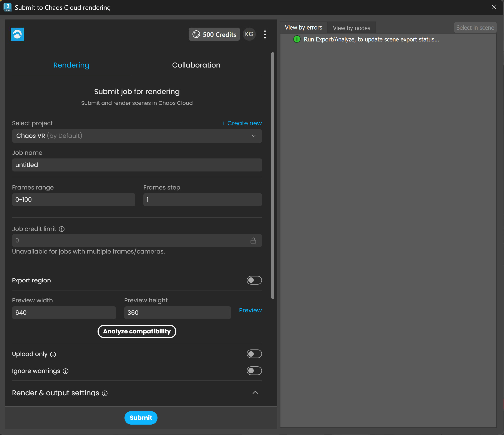Screen dimensions: 504x435
Task: Click the Submit button
Action: click(141, 418)
